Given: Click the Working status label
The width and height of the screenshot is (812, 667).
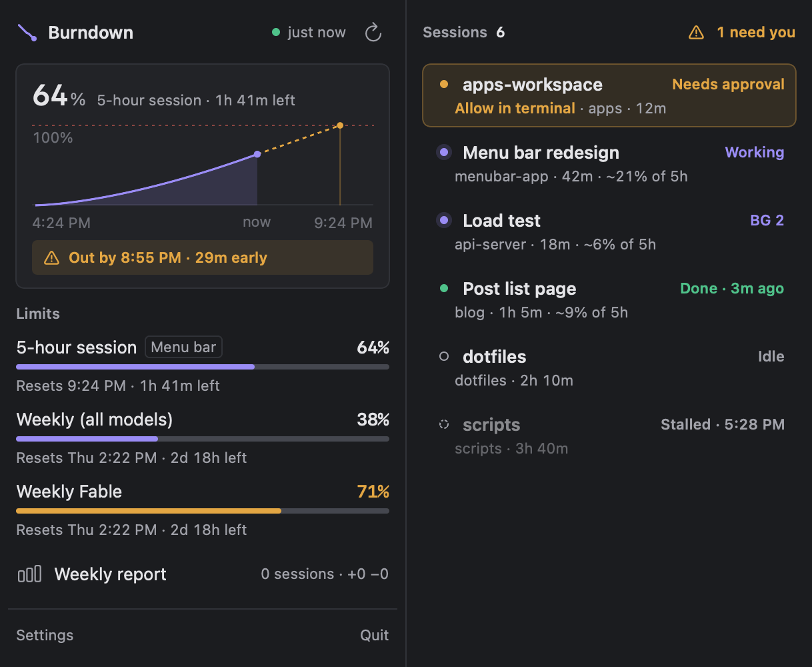Looking at the screenshot, I should click(x=755, y=152).
